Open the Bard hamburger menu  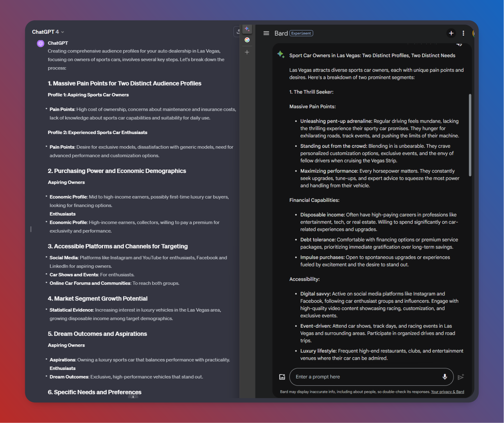pyautogui.click(x=266, y=33)
